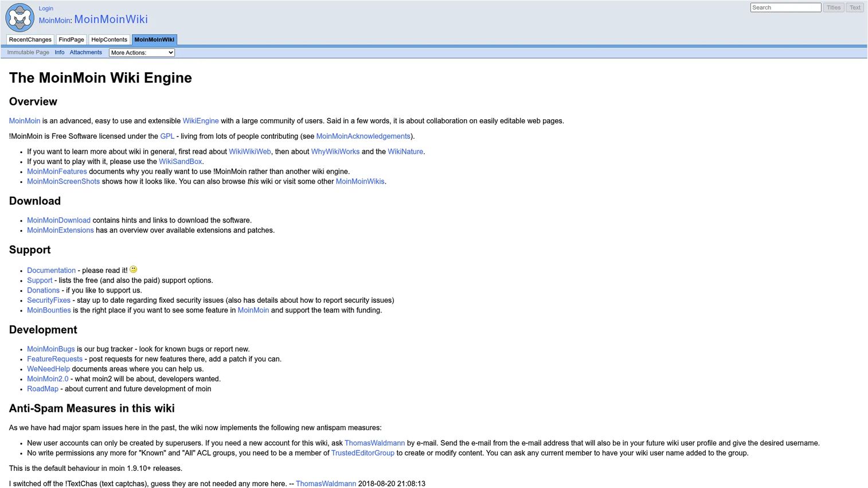Open the TrustedEditorGroup link

tap(363, 453)
